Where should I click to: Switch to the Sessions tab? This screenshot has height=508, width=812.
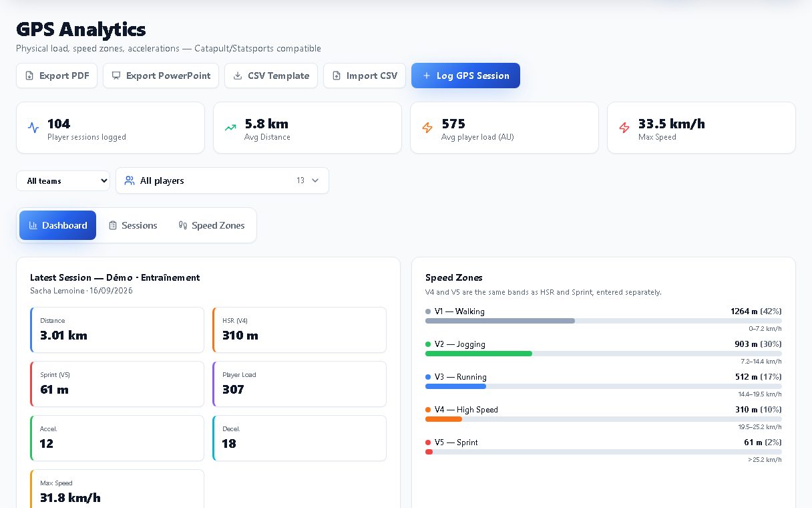(133, 225)
